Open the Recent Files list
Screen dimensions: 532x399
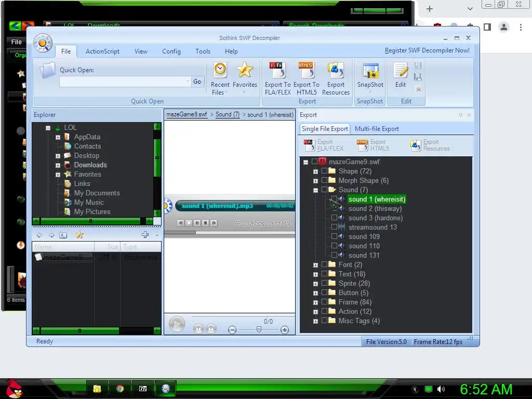coord(220,79)
